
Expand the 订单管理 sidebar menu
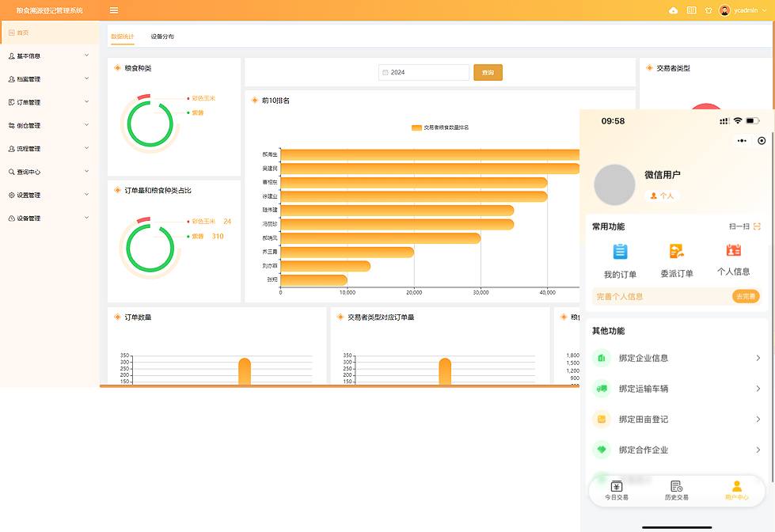(x=49, y=102)
